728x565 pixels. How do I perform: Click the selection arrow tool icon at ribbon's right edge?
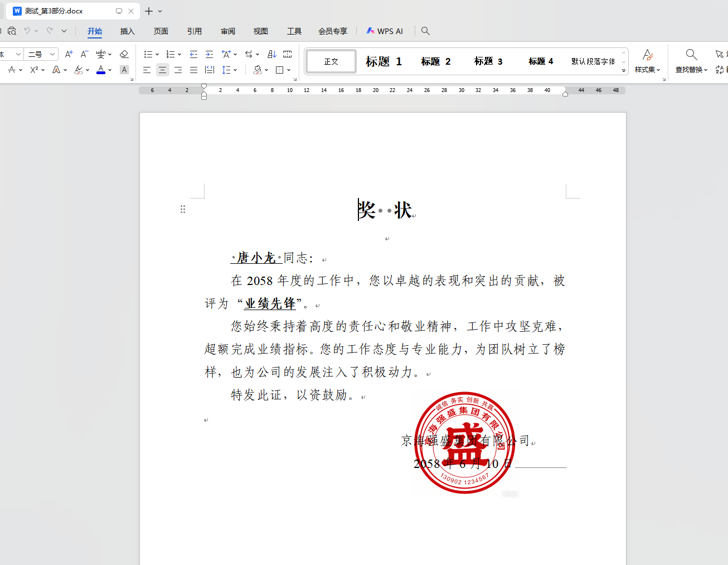720,54
